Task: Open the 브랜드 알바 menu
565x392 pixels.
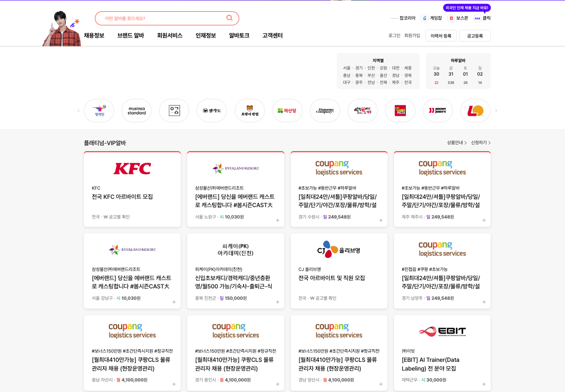Action: click(131, 35)
